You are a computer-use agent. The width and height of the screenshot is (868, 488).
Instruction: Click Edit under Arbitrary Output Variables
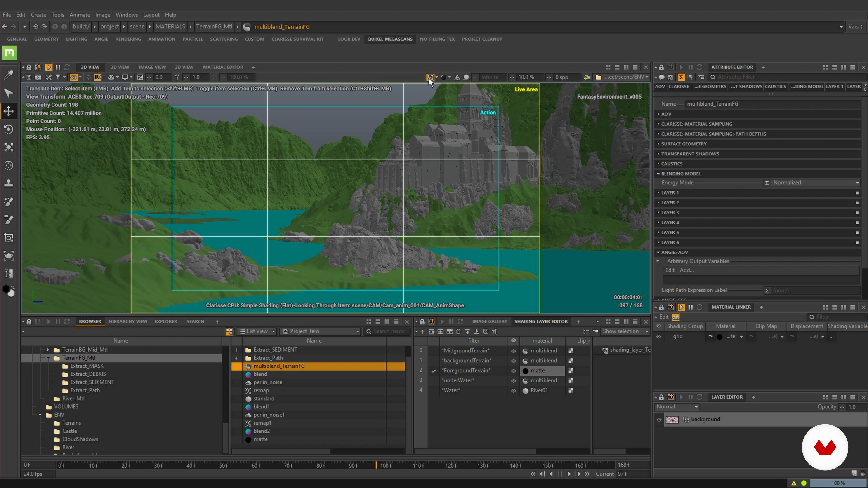point(670,270)
